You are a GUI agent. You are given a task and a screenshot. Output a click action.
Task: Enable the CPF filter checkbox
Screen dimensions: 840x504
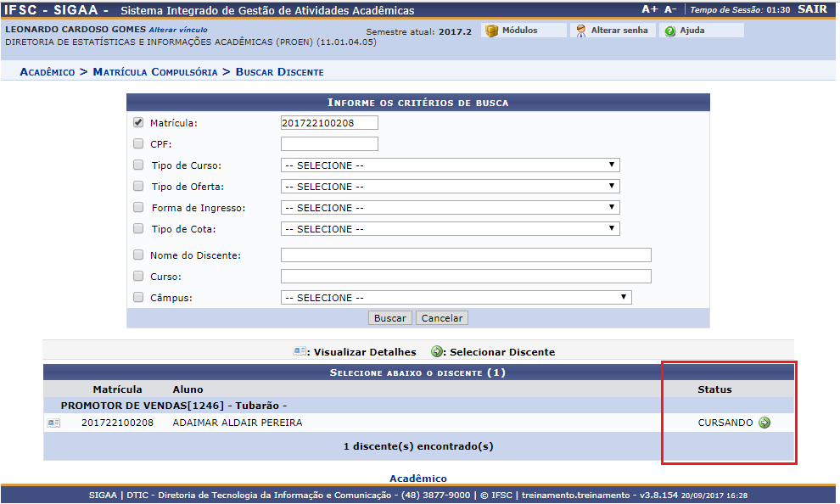[138, 144]
